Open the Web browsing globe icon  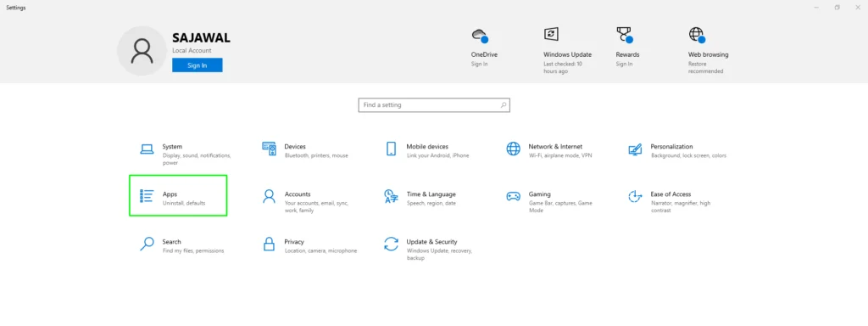point(697,35)
